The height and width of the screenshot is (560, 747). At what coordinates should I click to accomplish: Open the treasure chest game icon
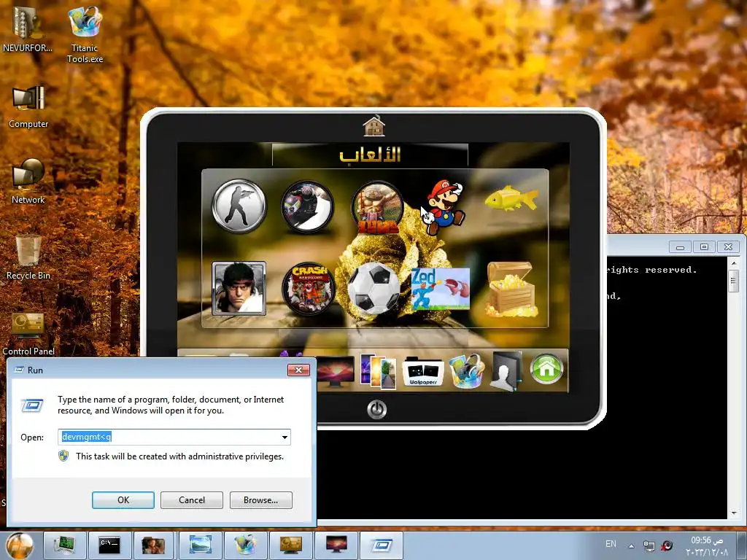point(511,289)
